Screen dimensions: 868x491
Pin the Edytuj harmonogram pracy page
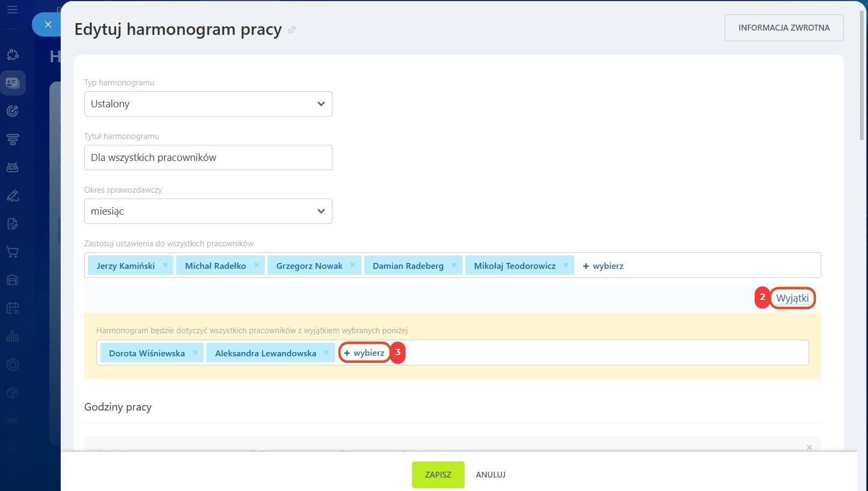click(292, 30)
